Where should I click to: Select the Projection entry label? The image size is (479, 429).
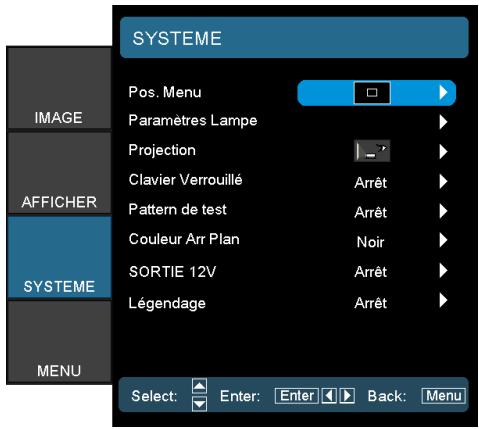click(162, 151)
